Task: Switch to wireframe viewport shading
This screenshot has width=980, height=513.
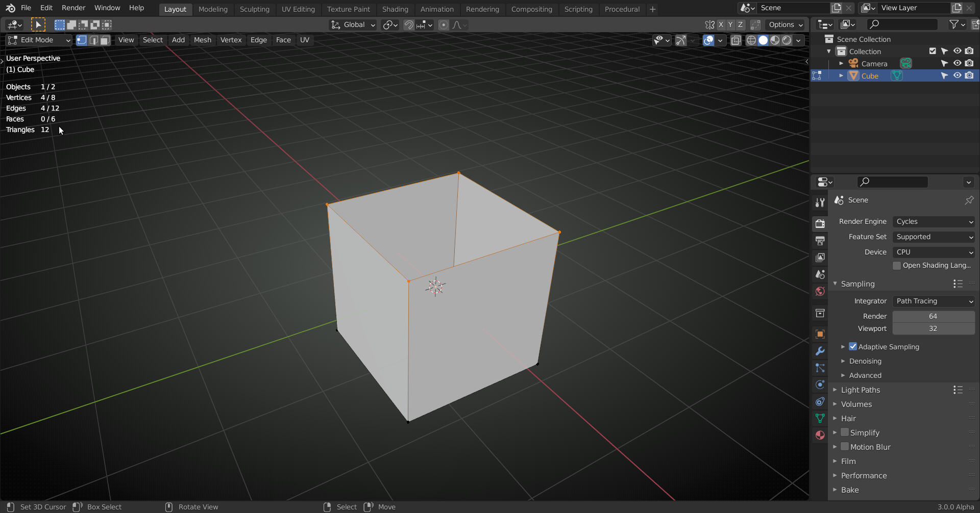Action: point(751,40)
